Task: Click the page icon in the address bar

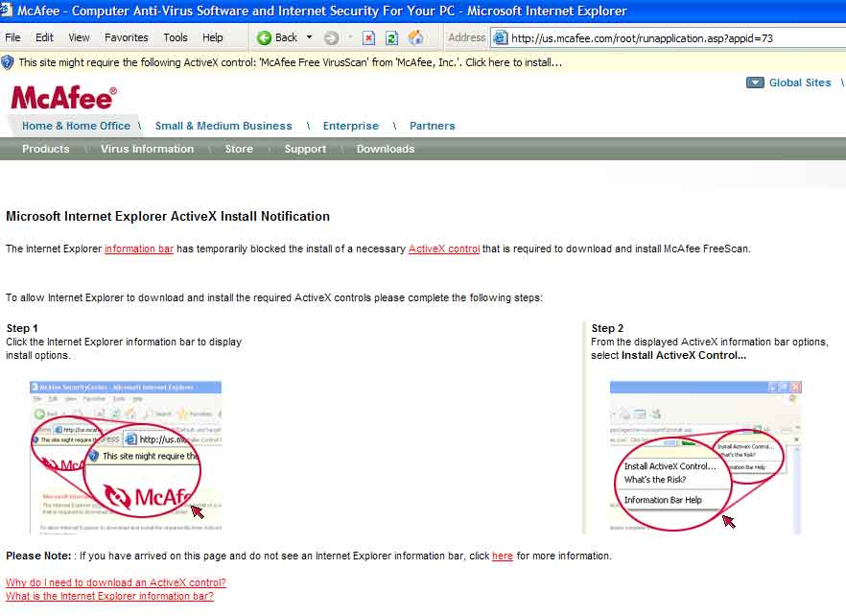Action: point(501,37)
